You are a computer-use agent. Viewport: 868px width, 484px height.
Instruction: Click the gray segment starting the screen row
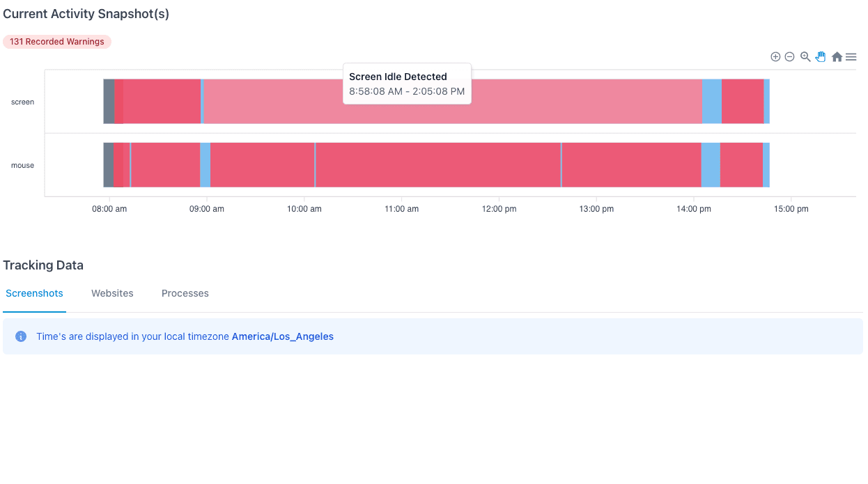point(109,102)
